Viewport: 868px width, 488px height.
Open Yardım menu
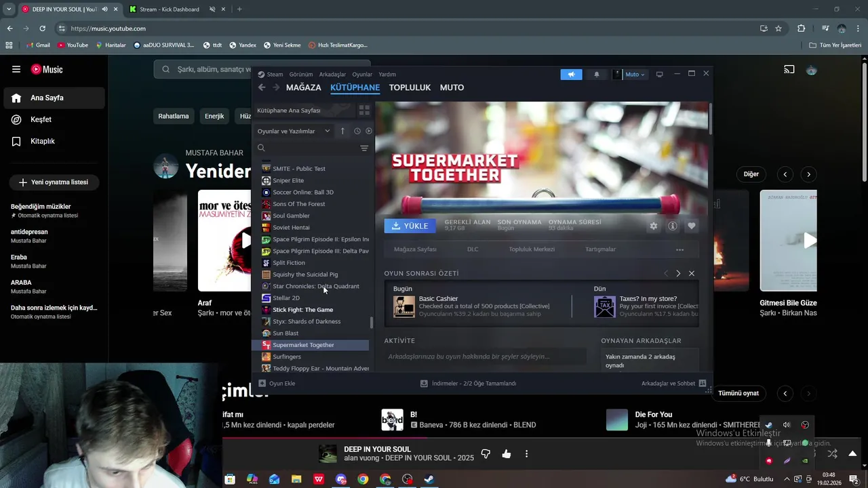387,75
